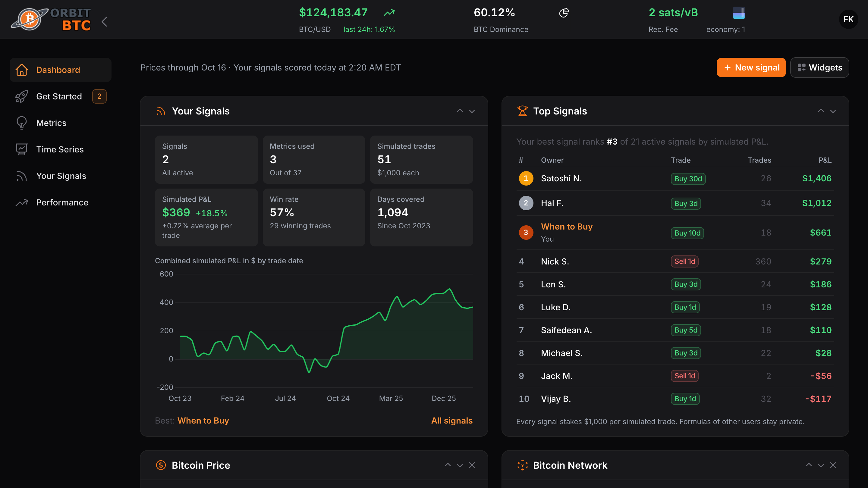Move Bitcoin Network widget down

tap(821, 465)
